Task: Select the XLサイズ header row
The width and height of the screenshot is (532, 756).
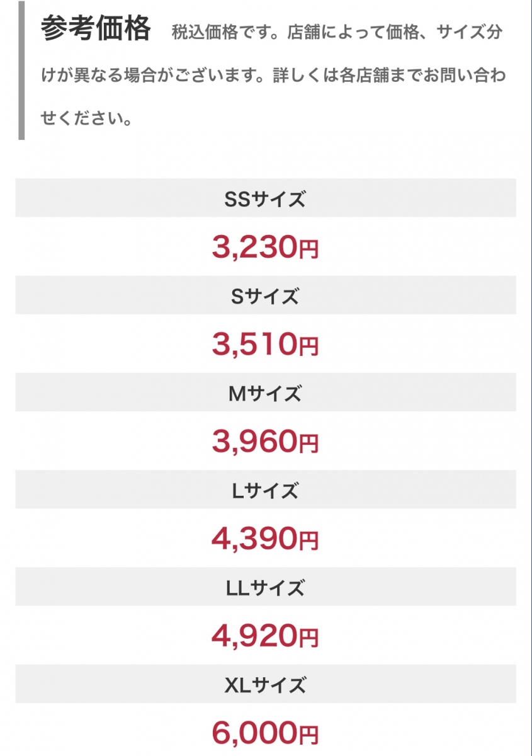Action: pyautogui.click(x=265, y=685)
